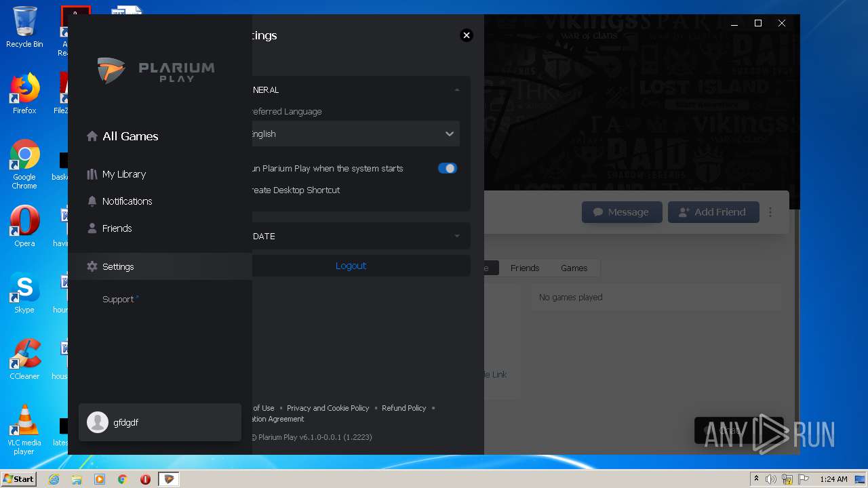Image resolution: width=868 pixels, height=488 pixels.
Task: Collapse the General section
Action: pyautogui.click(x=457, y=89)
